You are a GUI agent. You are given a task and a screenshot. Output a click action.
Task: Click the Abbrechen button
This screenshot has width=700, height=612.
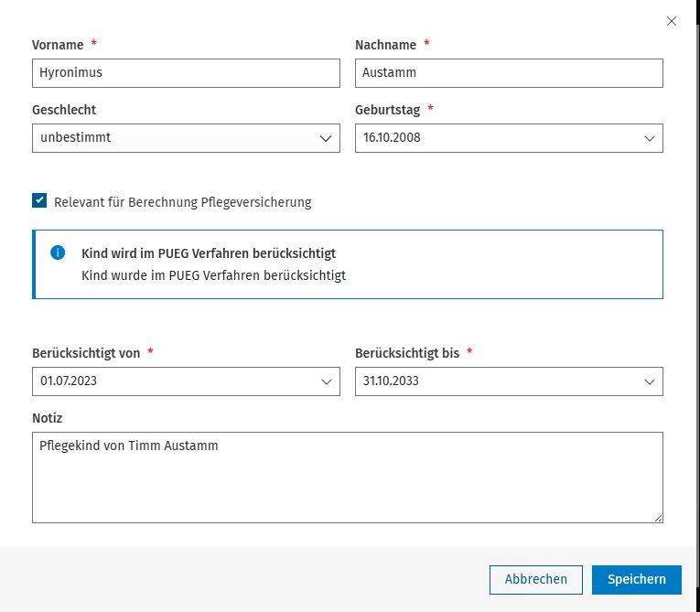click(535, 579)
